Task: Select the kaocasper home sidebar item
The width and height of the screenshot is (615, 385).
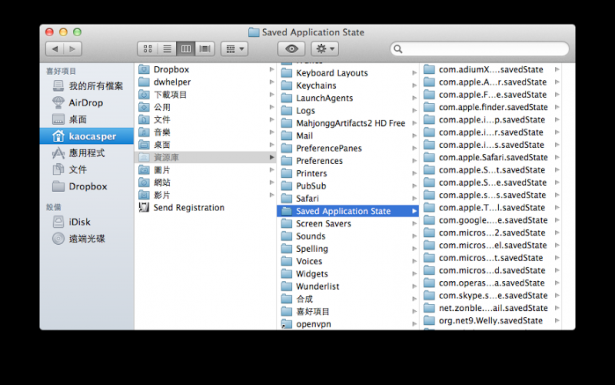Action: (87, 136)
